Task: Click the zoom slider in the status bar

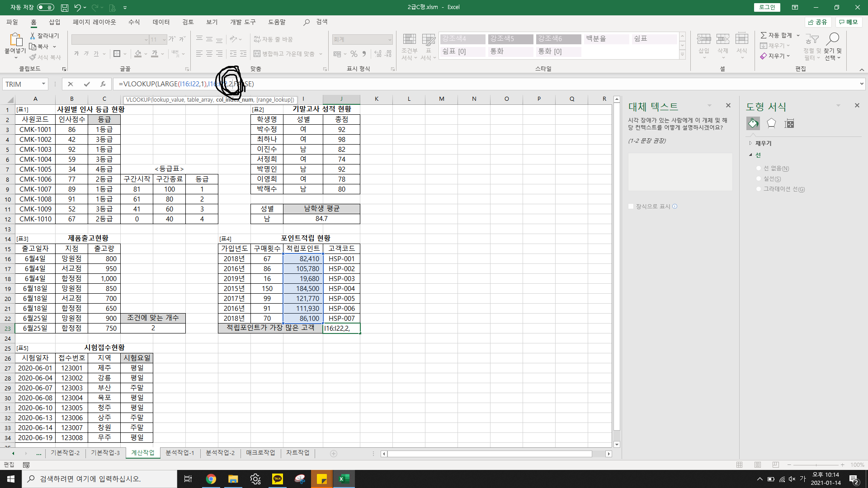Action: click(x=816, y=465)
